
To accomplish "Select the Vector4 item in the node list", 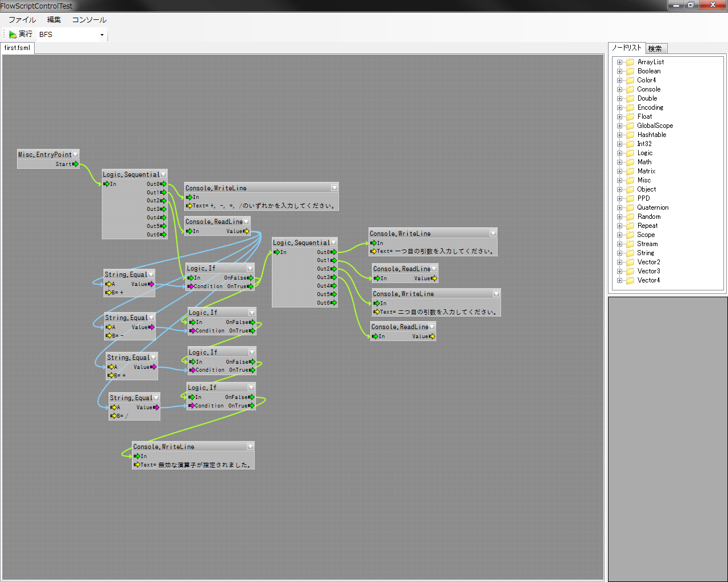I will tap(648, 280).
